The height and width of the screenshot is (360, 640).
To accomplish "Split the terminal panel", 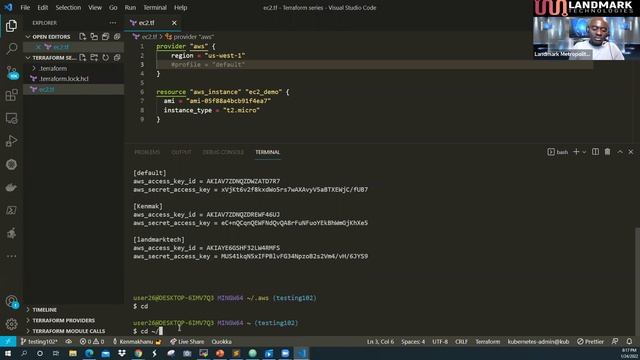I will (596, 152).
